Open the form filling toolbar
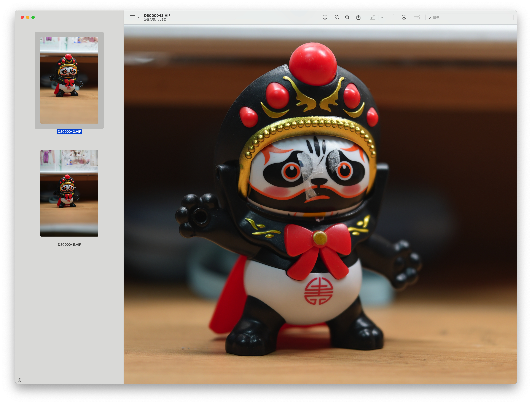Viewport: 532px width, 404px height. pyautogui.click(x=417, y=17)
